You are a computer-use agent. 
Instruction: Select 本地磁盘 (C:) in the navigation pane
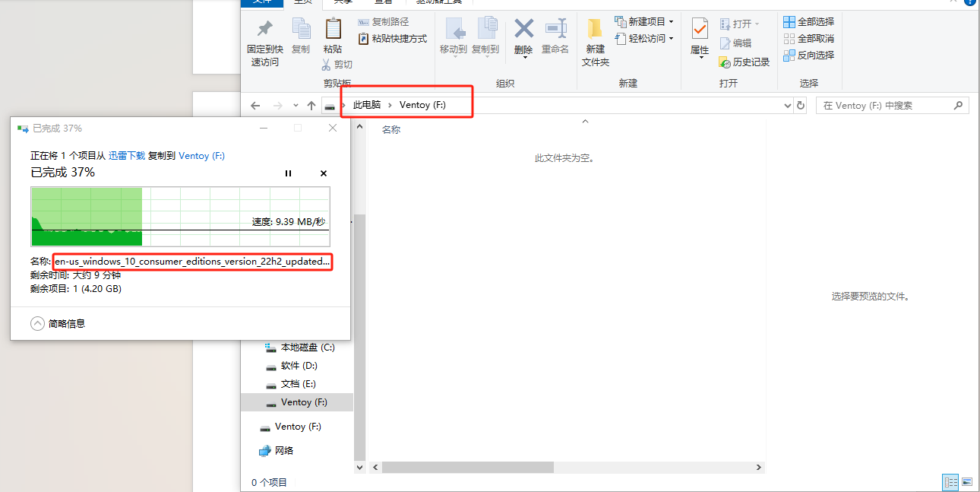[307, 348]
